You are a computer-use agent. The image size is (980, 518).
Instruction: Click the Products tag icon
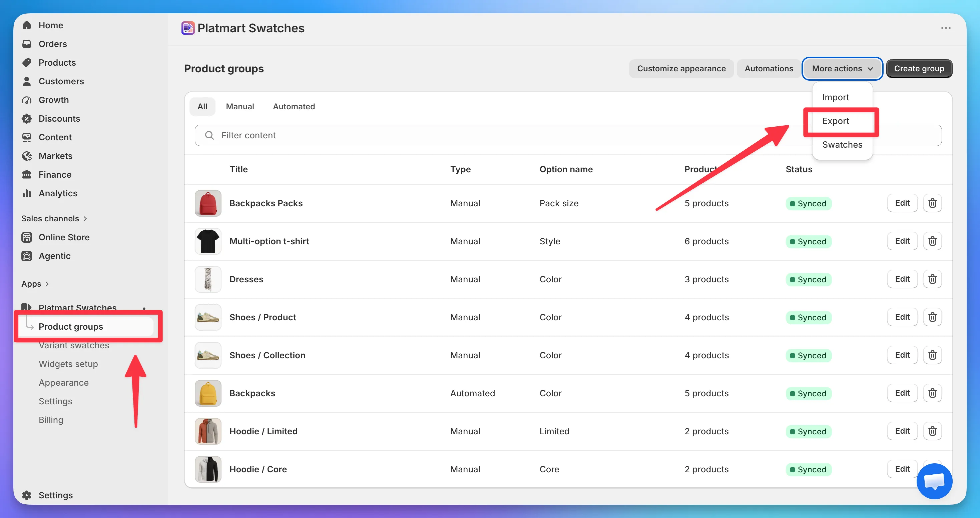[x=27, y=62]
